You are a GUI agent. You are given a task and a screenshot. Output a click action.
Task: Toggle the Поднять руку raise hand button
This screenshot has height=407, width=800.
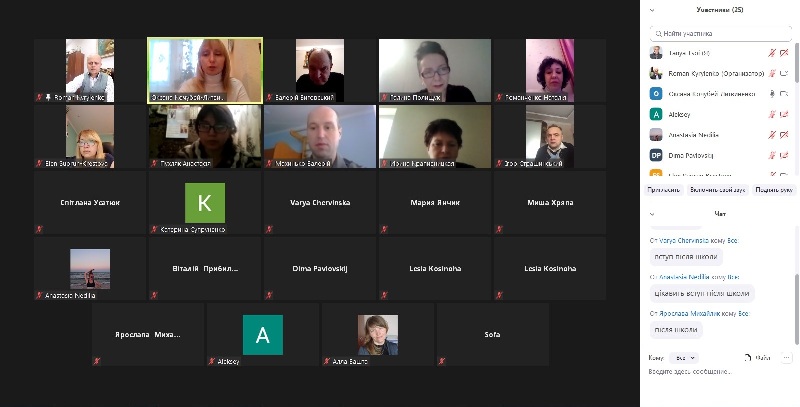[774, 190]
